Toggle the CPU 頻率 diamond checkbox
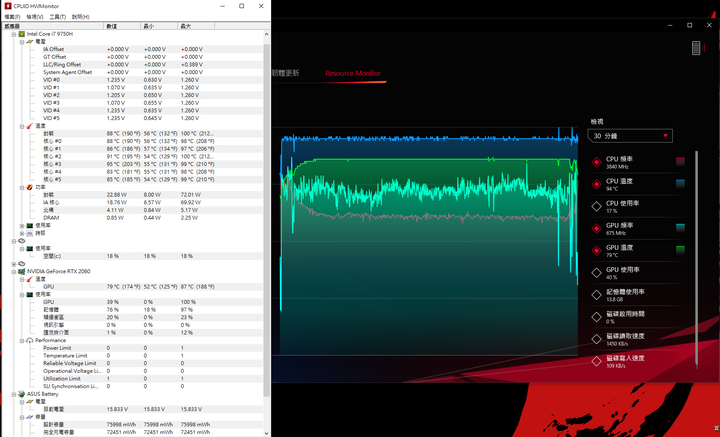720x437 pixels. pos(596,162)
